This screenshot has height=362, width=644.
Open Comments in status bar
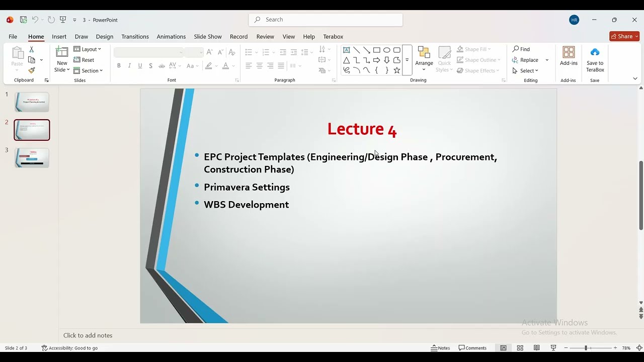[472, 348]
